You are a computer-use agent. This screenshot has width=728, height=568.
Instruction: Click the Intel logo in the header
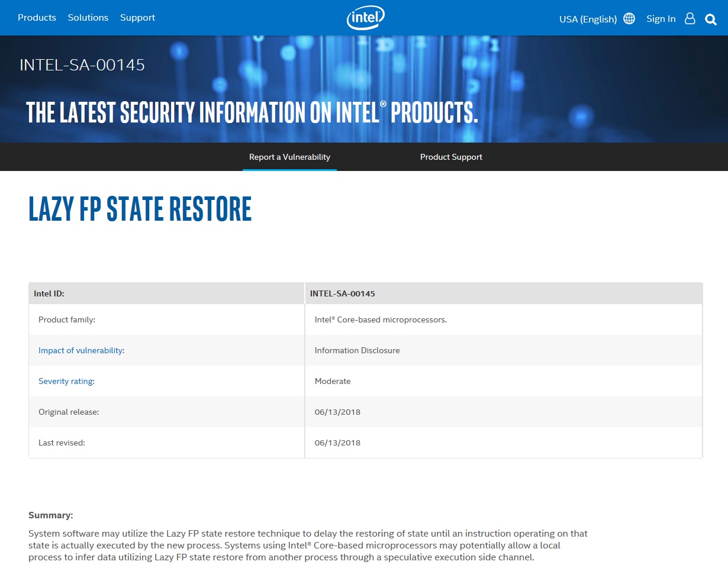point(365,18)
